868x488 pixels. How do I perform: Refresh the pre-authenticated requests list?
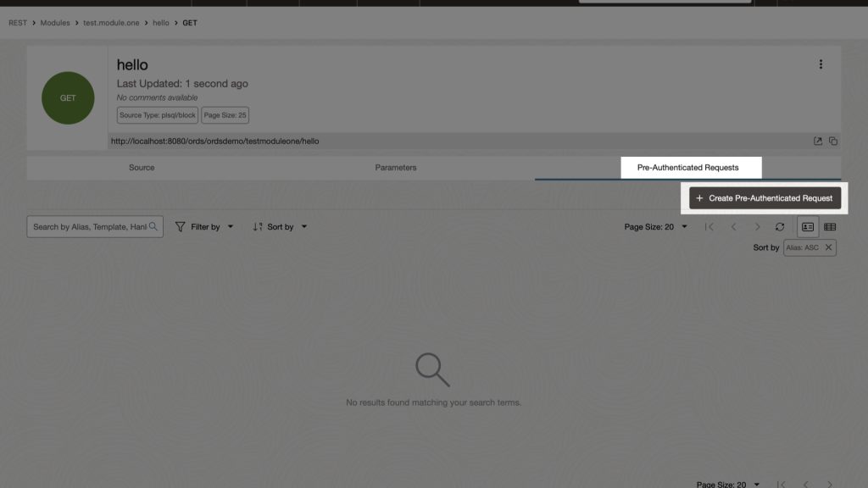(780, 227)
